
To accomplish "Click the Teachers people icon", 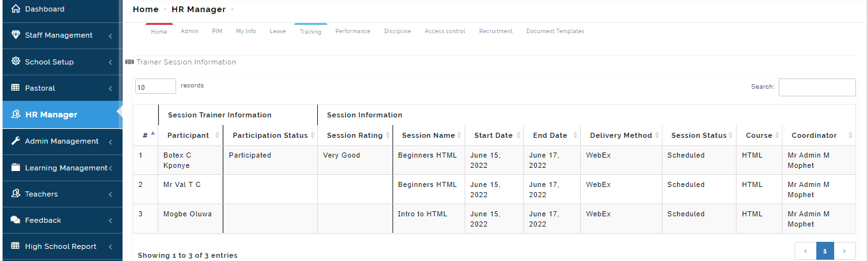I will 16,194.
